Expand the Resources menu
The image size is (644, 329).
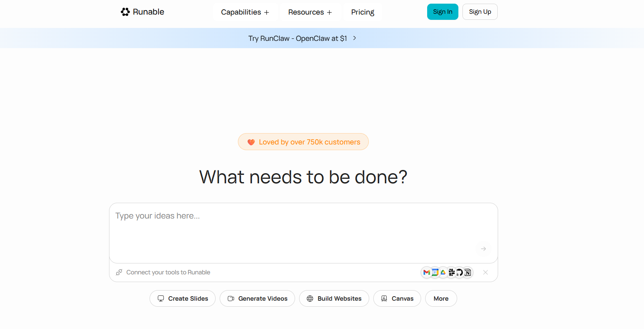click(310, 12)
